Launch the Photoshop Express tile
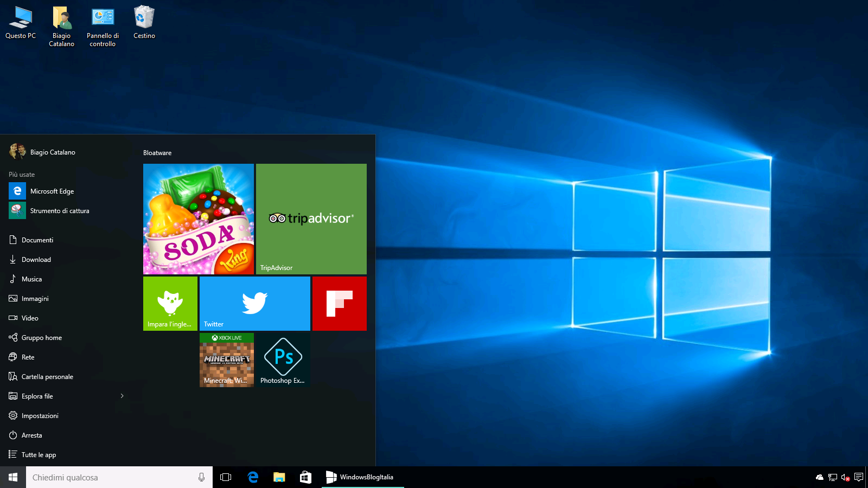Image resolution: width=868 pixels, height=488 pixels. point(283,360)
